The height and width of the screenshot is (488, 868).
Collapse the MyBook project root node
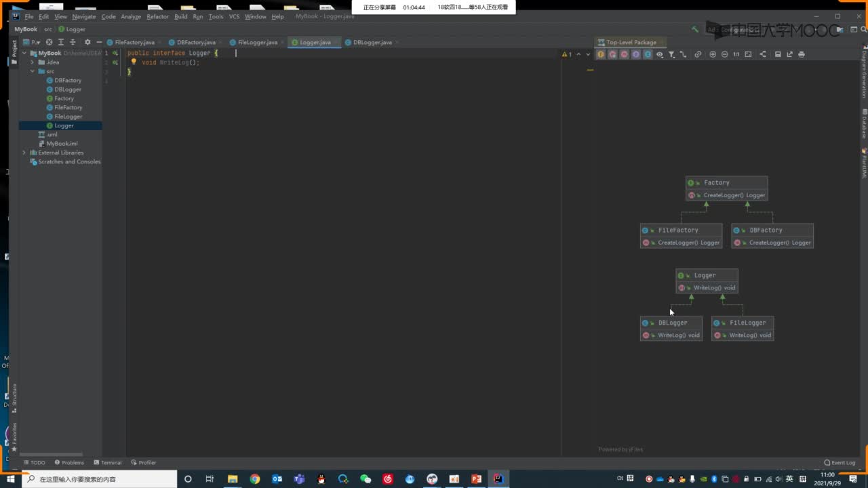(x=24, y=53)
